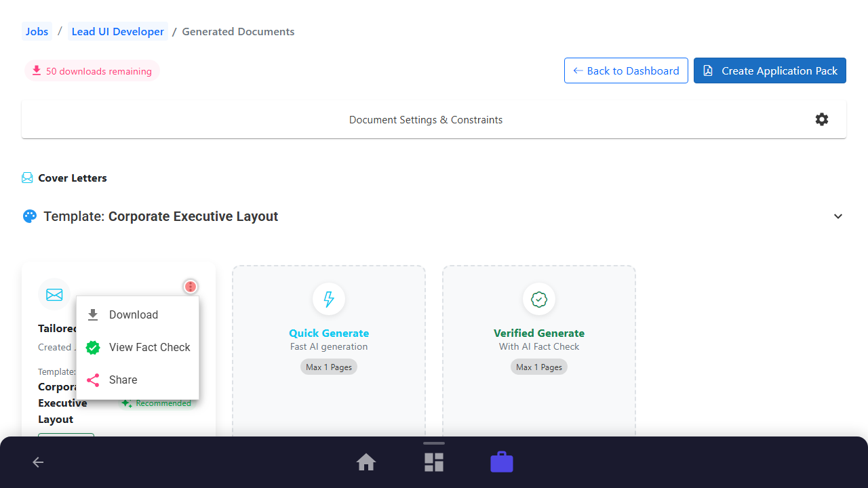This screenshot has width=868, height=488.
Task: Click the envelope icon on cover letter card
Action: coord(54,295)
